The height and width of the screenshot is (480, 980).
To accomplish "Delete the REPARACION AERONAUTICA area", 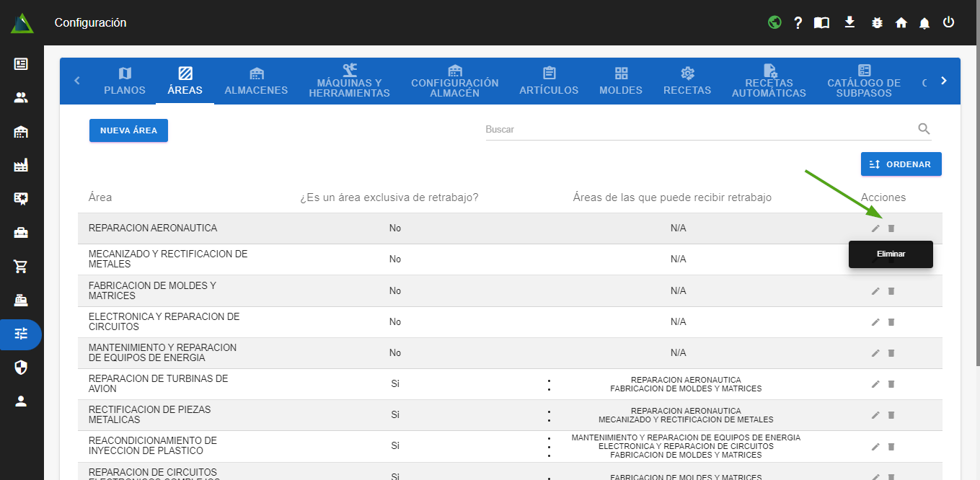I will 891,228.
